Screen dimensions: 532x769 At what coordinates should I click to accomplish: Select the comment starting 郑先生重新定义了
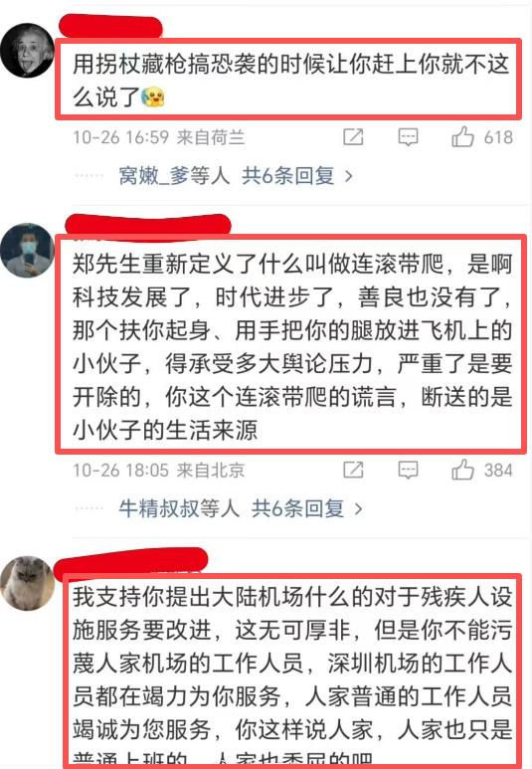click(x=290, y=345)
